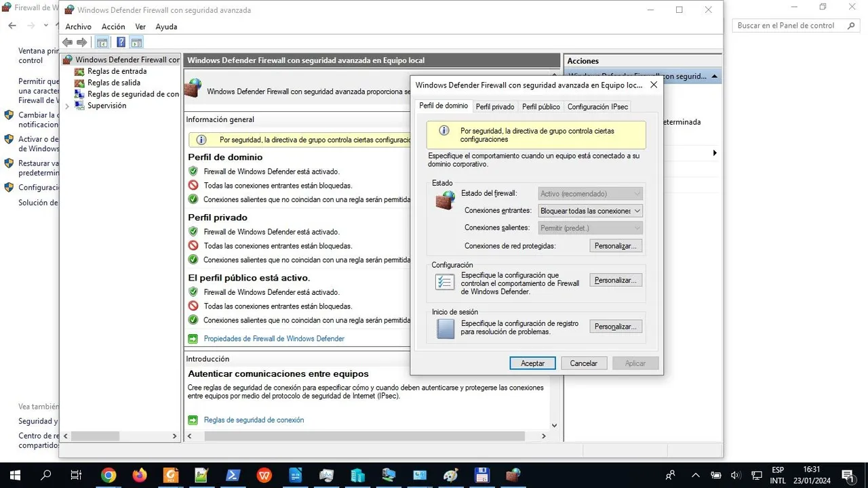Open the blue Help question-mark toolbar icon
This screenshot has width=868, height=488.
121,42
